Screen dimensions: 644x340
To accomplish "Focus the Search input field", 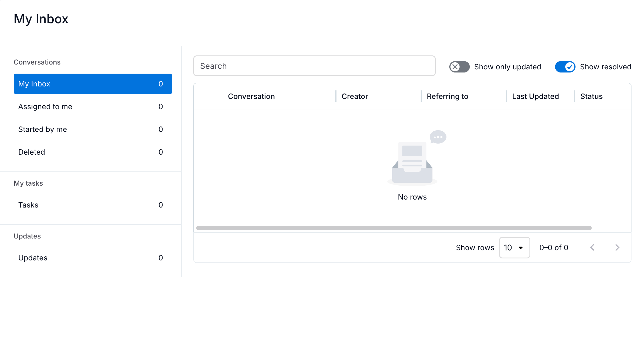I will tap(314, 66).
